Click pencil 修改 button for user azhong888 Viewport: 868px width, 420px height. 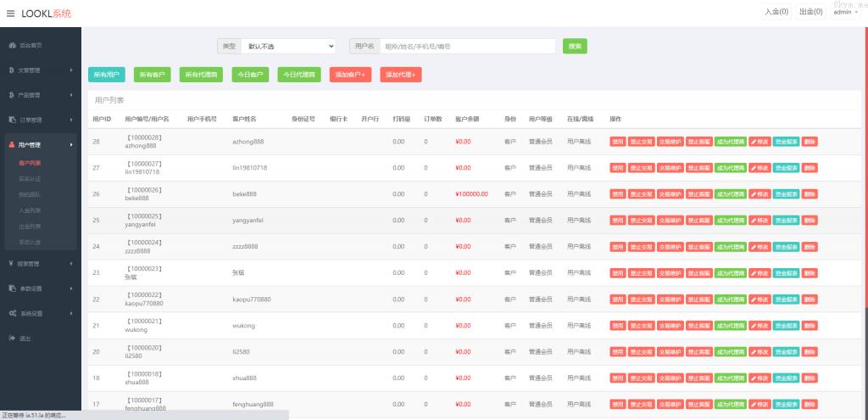(x=759, y=142)
